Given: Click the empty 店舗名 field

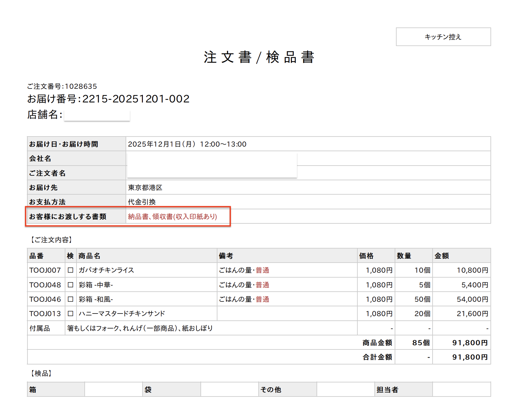Looking at the screenshot, I should tap(97, 115).
